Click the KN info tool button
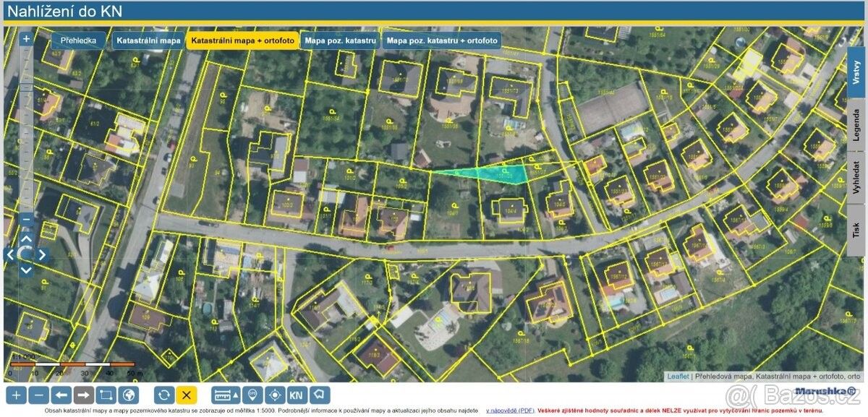 pyautogui.click(x=297, y=395)
